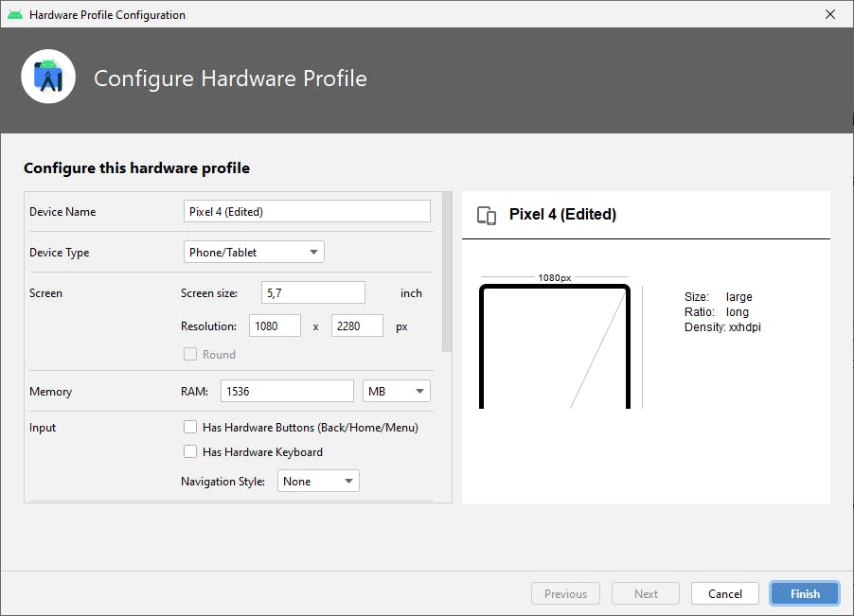Click the disabled Previous button

click(565, 593)
